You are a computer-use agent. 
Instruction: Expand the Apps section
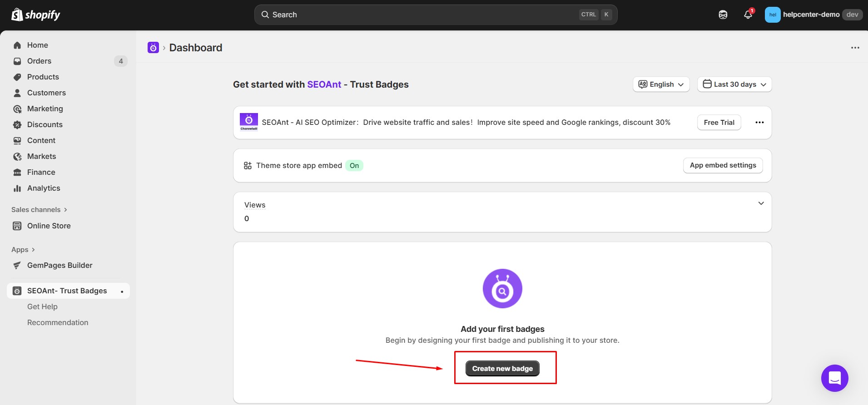(x=23, y=250)
